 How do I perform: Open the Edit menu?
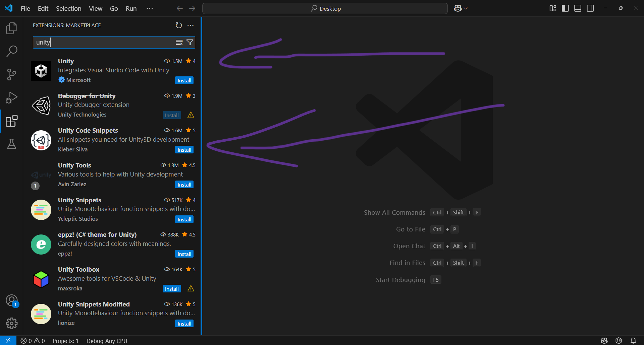[x=43, y=8]
